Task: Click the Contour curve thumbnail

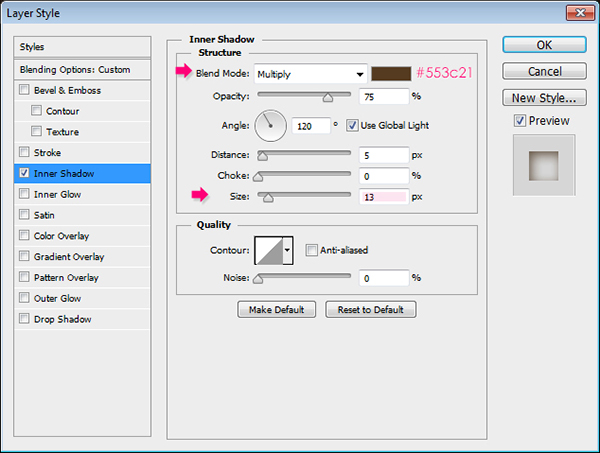Action: pyautogui.click(x=268, y=250)
